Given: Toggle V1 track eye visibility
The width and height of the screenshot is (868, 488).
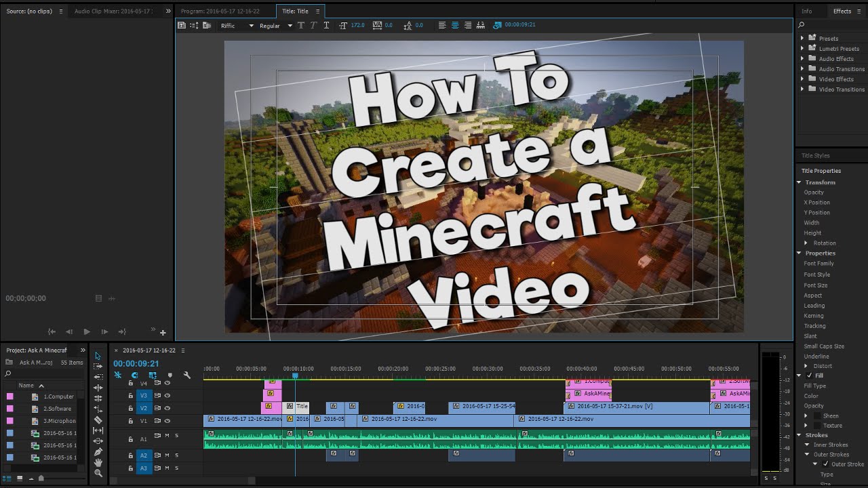Looking at the screenshot, I should click(x=167, y=421).
